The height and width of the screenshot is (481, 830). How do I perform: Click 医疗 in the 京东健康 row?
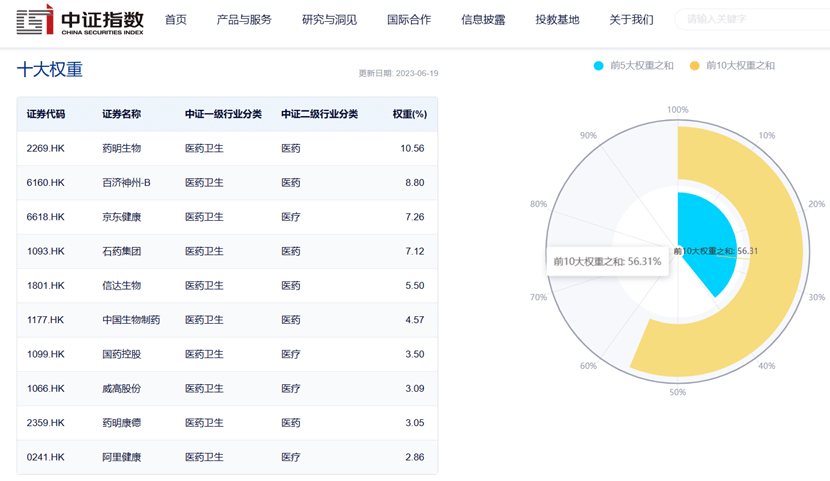291,217
